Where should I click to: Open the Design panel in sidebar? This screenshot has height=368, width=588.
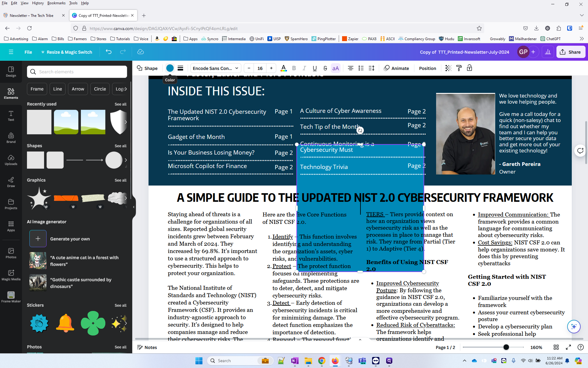[11, 72]
